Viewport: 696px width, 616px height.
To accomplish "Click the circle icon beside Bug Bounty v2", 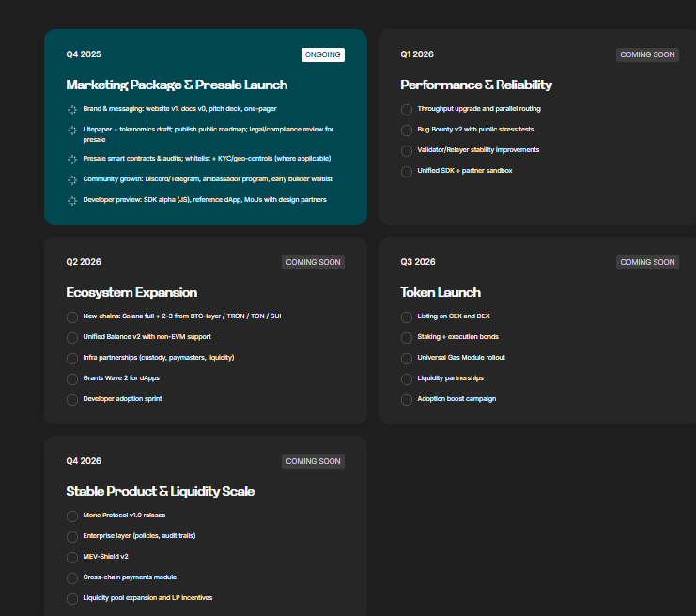I will [407, 131].
